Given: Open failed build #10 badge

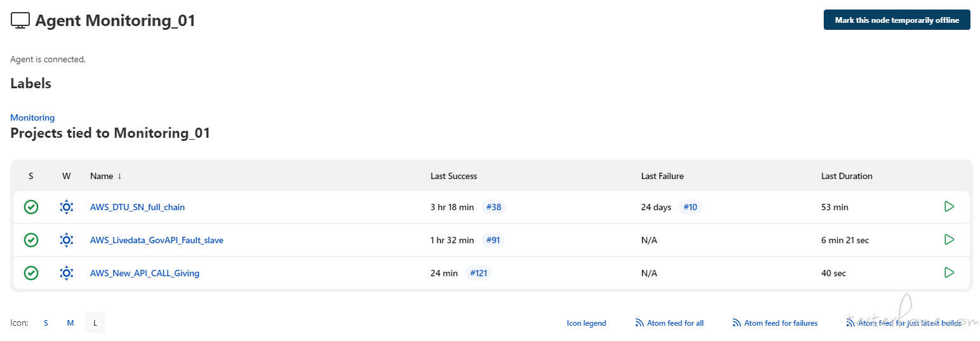Looking at the screenshot, I should 690,207.
